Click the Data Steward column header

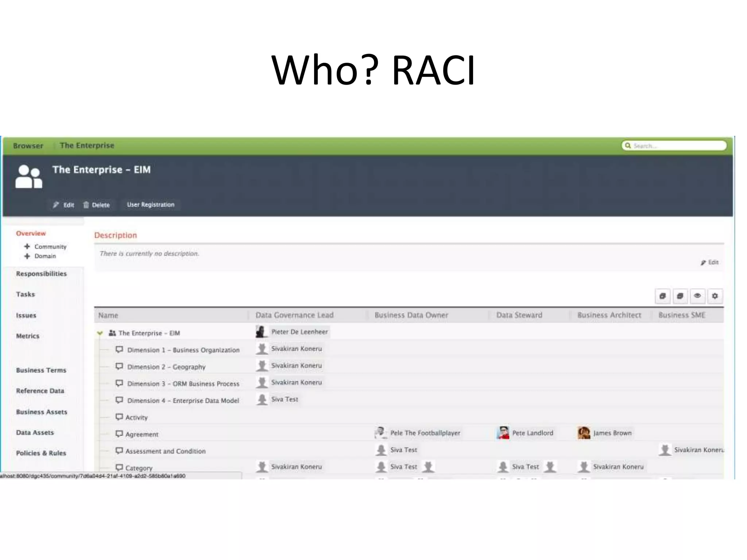pyautogui.click(x=519, y=315)
